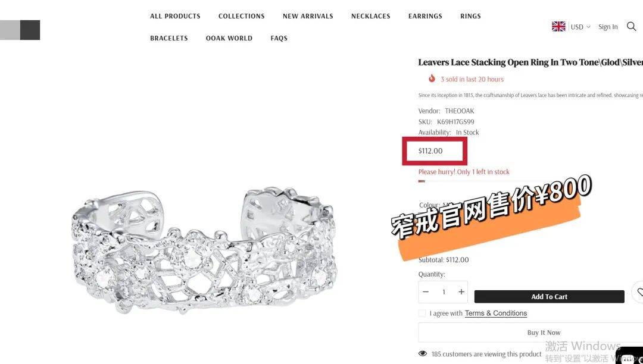Screen dimensions: 643x364
Task: Expand the USD currency dropdown
Action: point(580,27)
